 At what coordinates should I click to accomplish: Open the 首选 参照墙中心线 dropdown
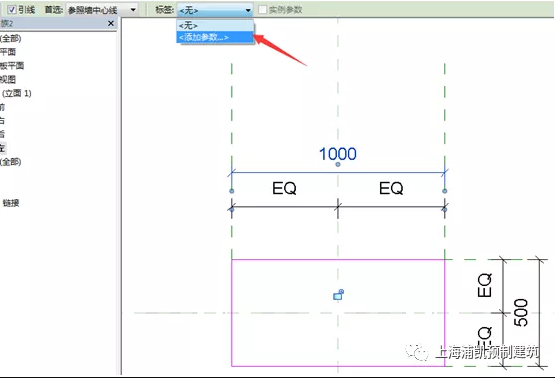102,10
